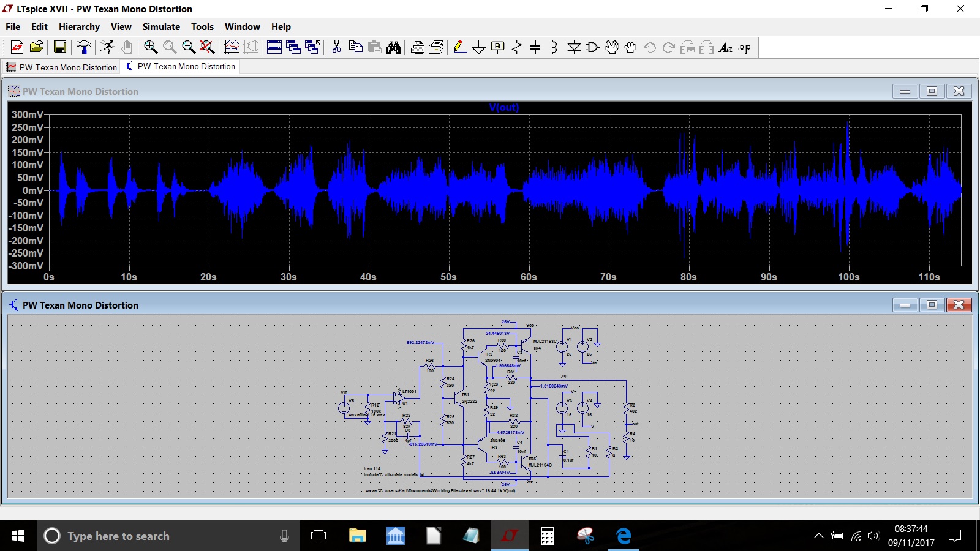The image size is (980, 551).
Task: Tile windows using the toolbar icon
Action: coord(274,47)
